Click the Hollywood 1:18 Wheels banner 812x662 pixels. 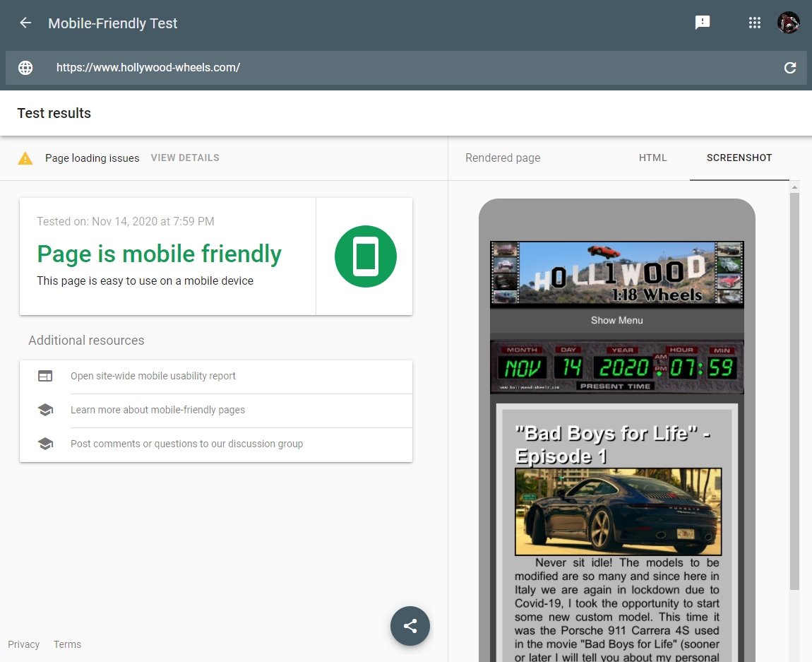pyautogui.click(x=617, y=273)
